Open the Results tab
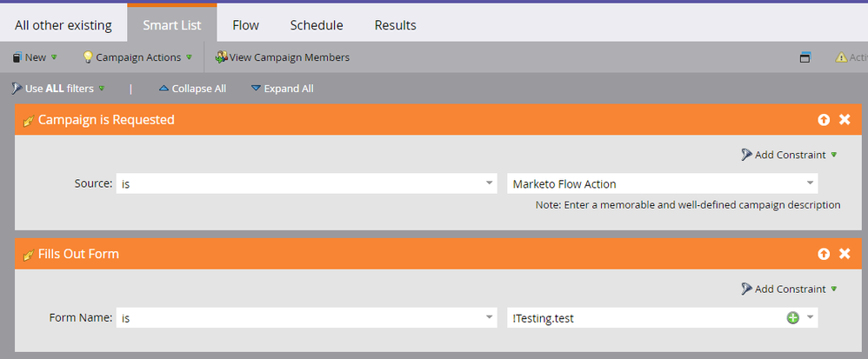This screenshot has width=868, height=359. point(395,25)
